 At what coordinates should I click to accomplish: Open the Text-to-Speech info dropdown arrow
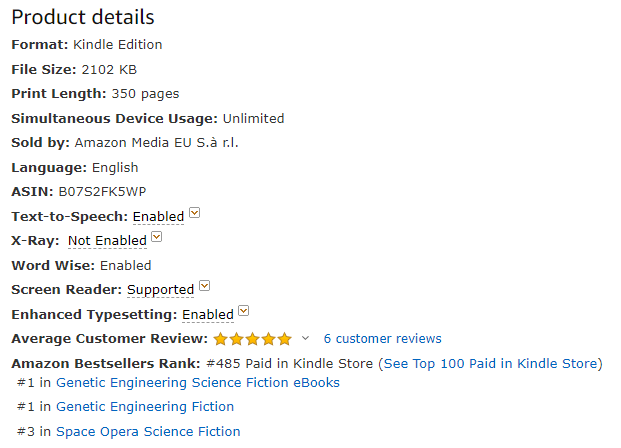[x=195, y=213]
